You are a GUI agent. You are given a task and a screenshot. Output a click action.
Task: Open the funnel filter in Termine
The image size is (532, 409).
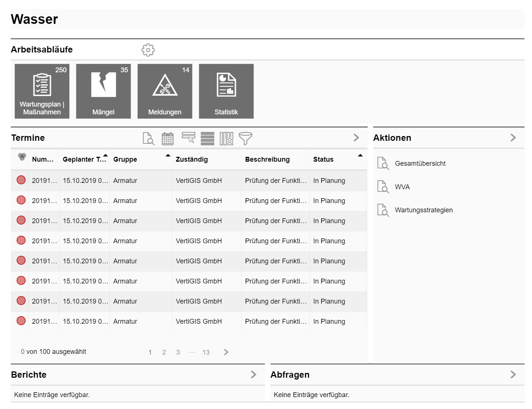(x=245, y=139)
